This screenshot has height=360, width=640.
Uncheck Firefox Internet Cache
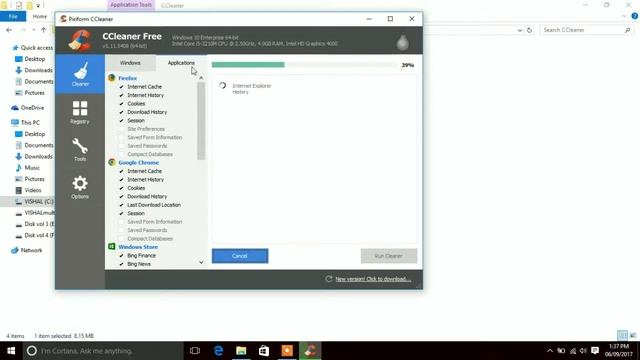(121, 87)
